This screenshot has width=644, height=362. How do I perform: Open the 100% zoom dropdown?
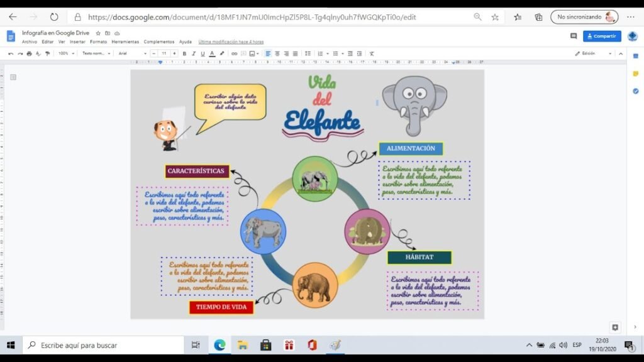[66, 54]
